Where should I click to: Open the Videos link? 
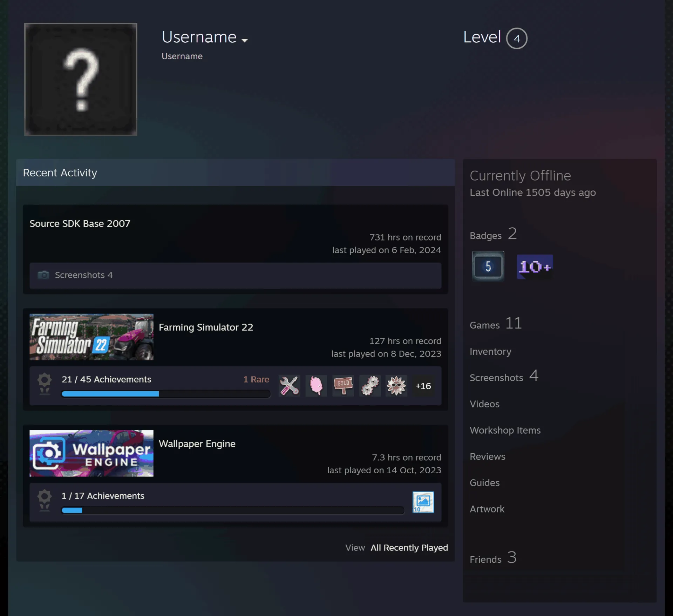pyautogui.click(x=484, y=404)
